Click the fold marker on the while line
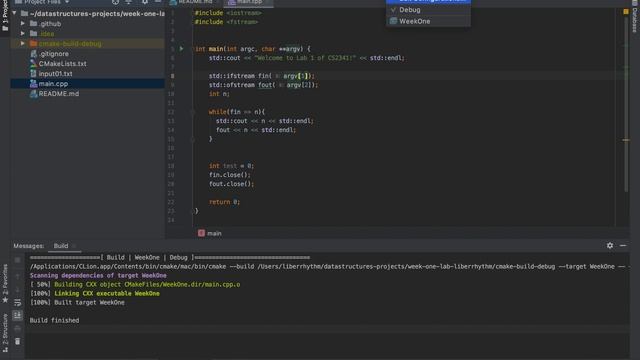640x360 pixels. tap(192, 112)
